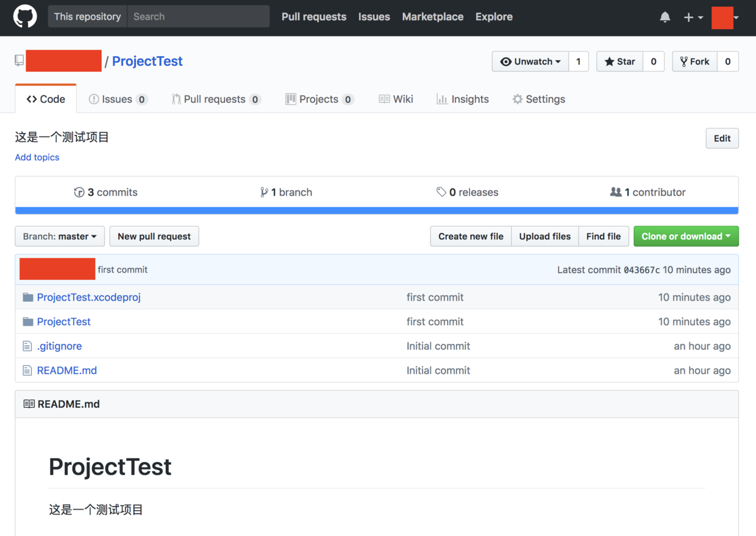Open .gitignore's Initial commit message
This screenshot has width=756, height=536.
438,346
